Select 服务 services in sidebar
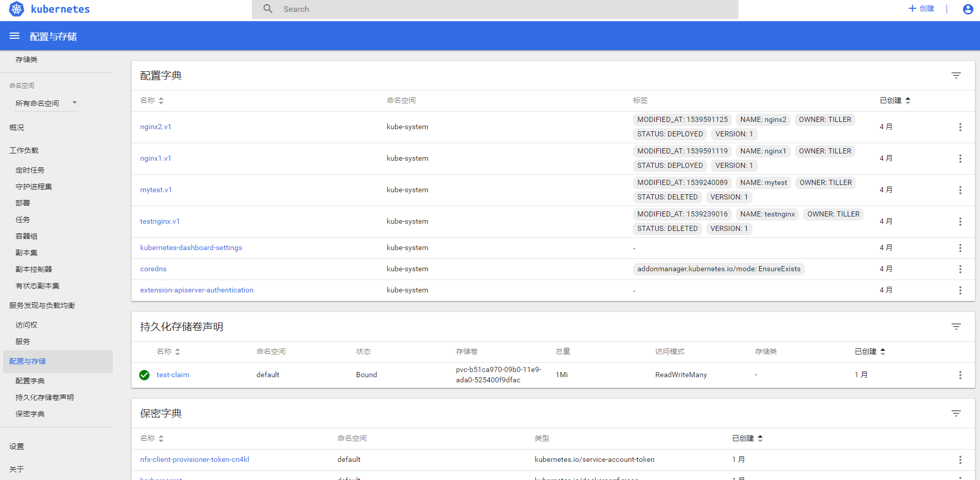This screenshot has height=480, width=980. coord(23,342)
